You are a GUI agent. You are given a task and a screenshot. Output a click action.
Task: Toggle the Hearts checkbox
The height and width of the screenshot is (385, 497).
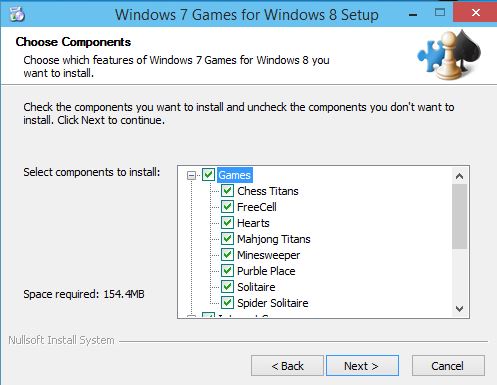point(227,223)
